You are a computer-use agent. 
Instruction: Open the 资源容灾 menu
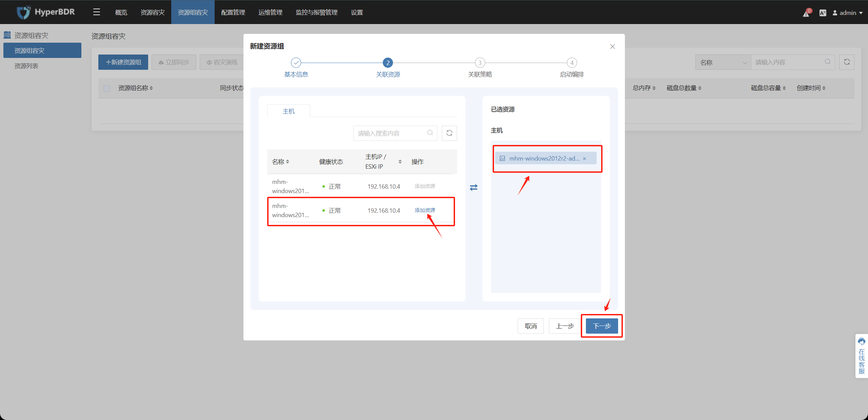click(153, 12)
